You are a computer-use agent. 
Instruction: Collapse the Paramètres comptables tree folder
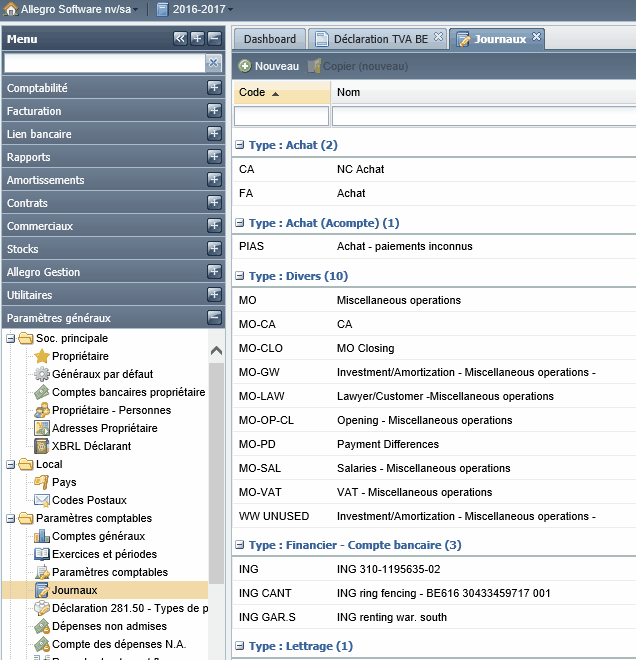pos(11,518)
